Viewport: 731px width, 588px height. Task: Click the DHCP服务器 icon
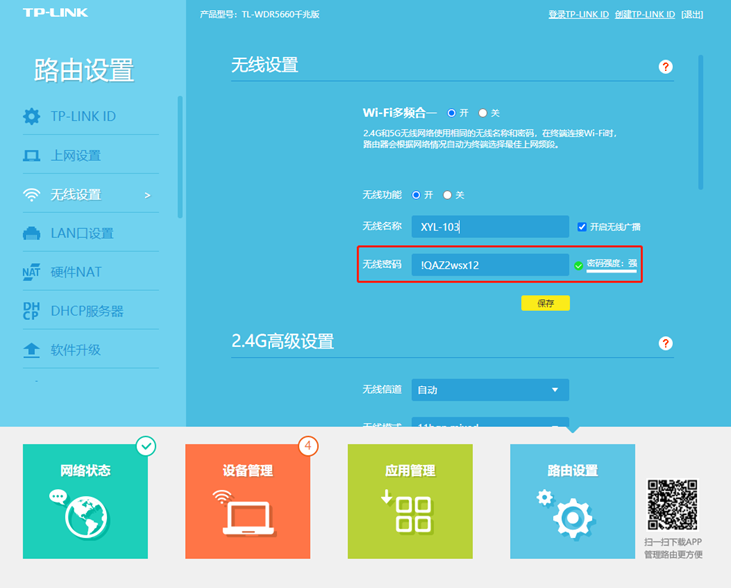coord(31,311)
